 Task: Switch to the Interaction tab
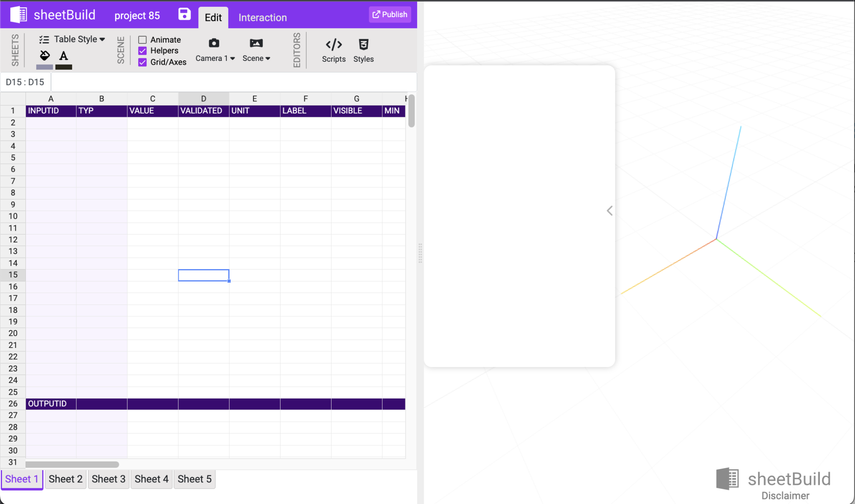pos(263,18)
